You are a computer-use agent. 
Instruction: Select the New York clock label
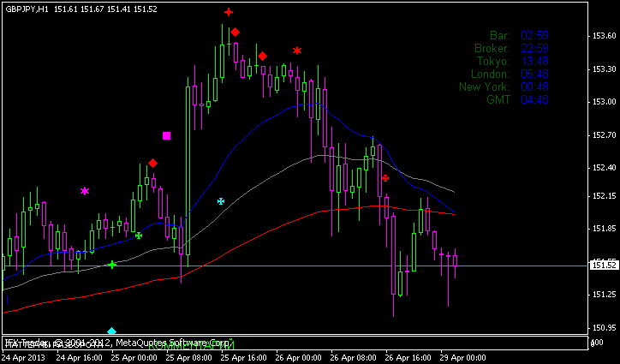(x=484, y=87)
